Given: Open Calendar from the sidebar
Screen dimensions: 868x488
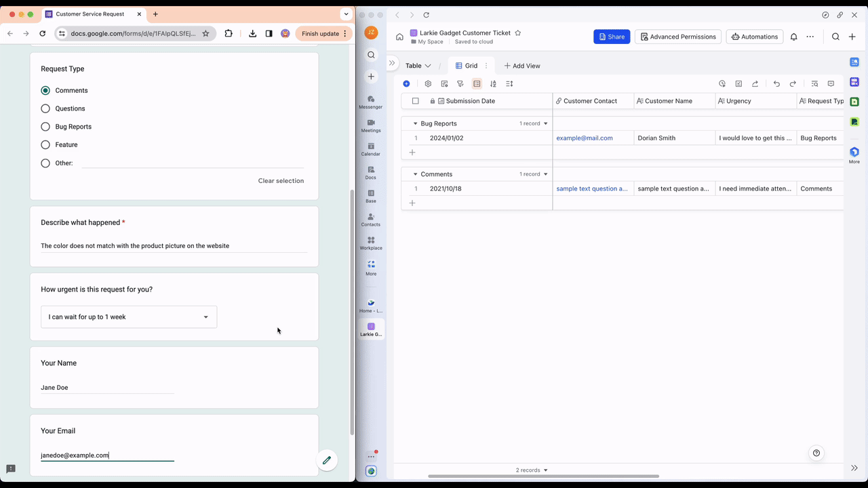Looking at the screenshot, I should (x=370, y=148).
